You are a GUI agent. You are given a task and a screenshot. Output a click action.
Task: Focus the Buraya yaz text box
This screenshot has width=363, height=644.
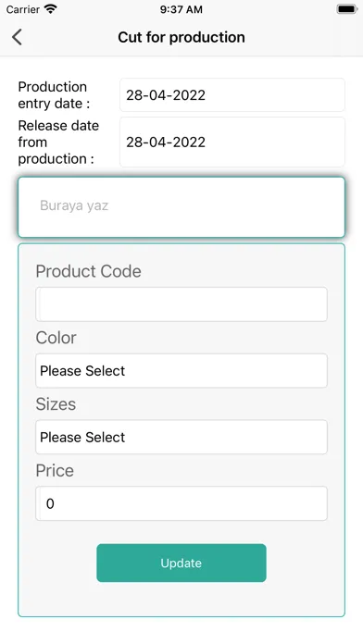point(181,207)
